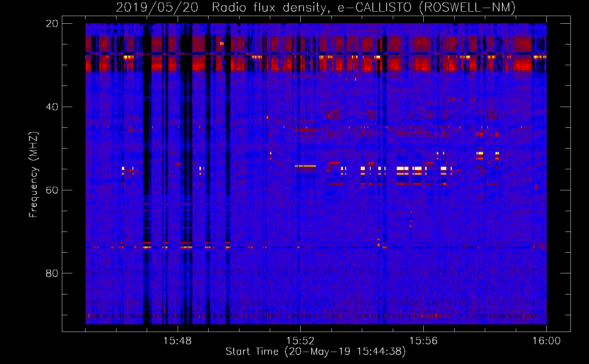
Task: Click the 40 frequency tick label
Action: click(52, 107)
